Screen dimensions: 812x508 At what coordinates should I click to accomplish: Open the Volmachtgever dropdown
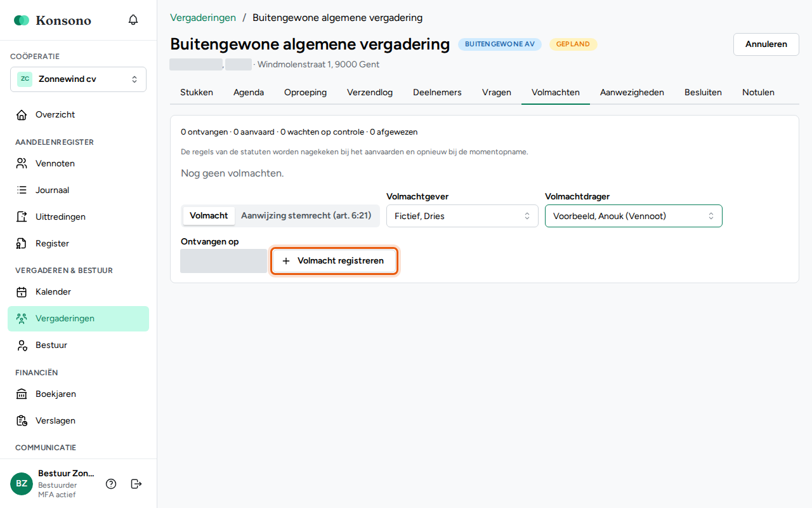[x=462, y=216]
